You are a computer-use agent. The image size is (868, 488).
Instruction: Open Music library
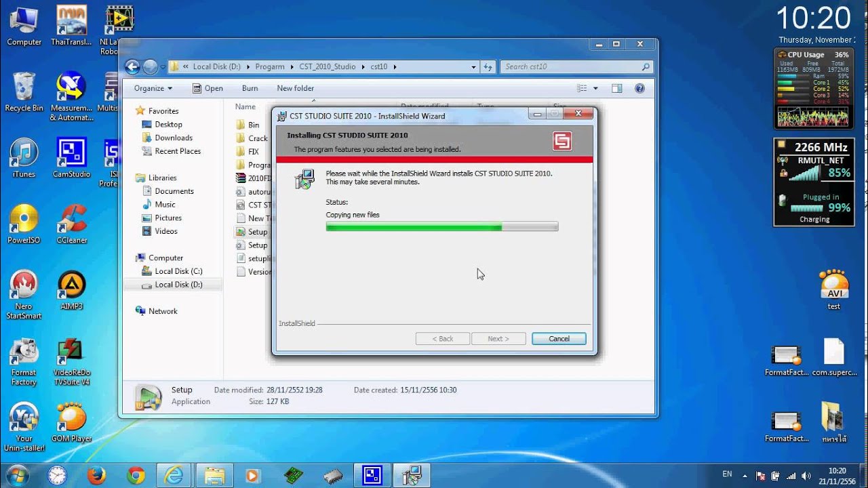(165, 204)
